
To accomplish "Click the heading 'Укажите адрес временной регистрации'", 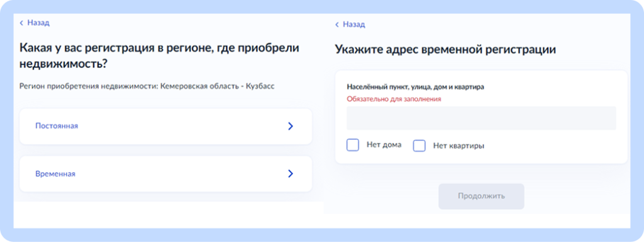I will point(445,49).
